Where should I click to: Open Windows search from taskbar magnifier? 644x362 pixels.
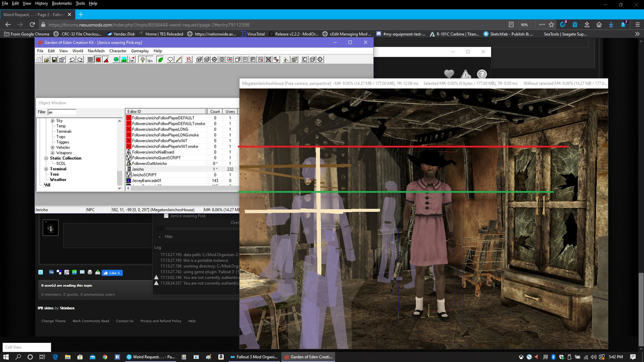click(18, 356)
